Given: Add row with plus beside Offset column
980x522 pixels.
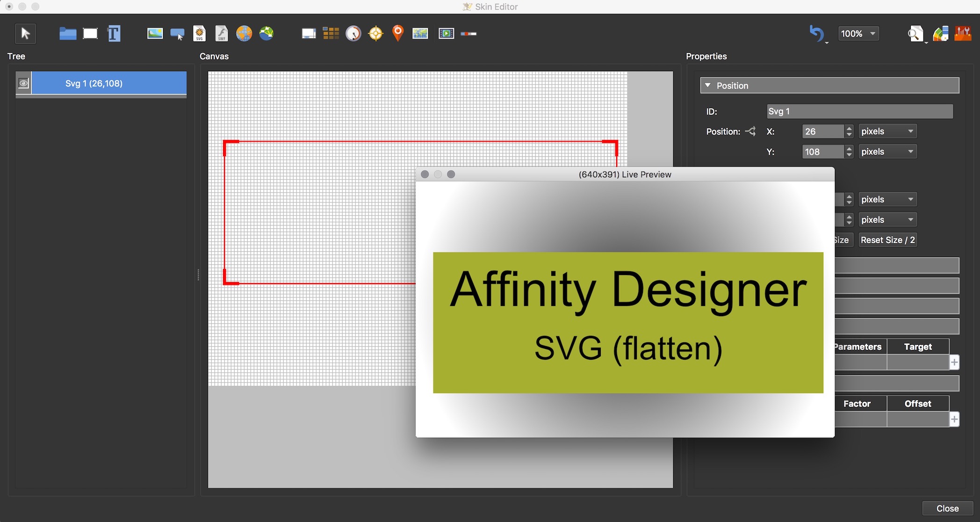Looking at the screenshot, I should [954, 419].
